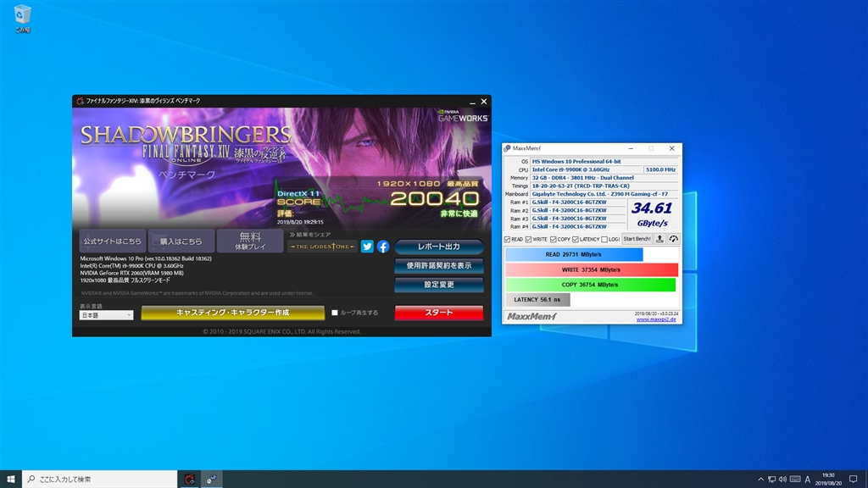Enable LOG checkbox in MaxxMem
Screen dimensions: 868x488
[604, 239]
